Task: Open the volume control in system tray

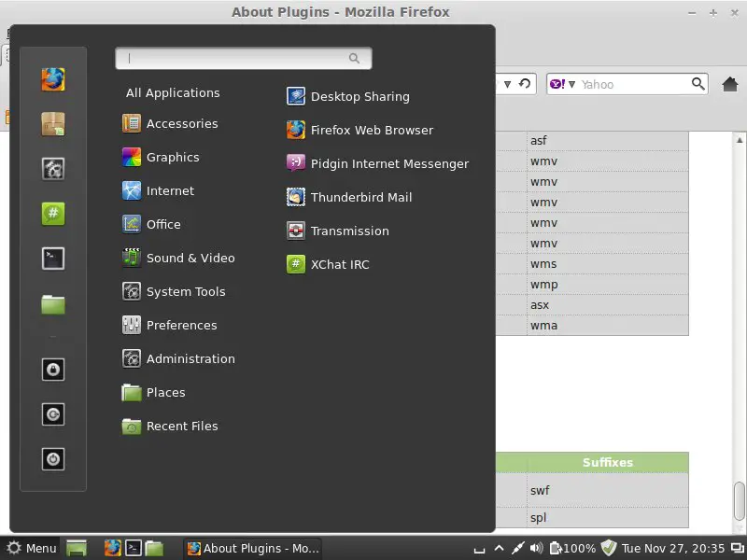Action: tap(536, 548)
